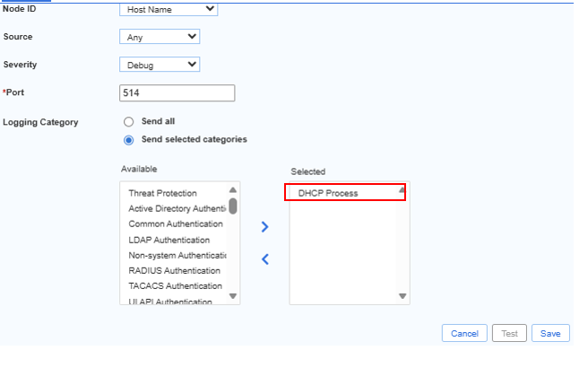The image size is (588, 368).
Task: Click the Port field containing 514
Action: [x=177, y=93]
